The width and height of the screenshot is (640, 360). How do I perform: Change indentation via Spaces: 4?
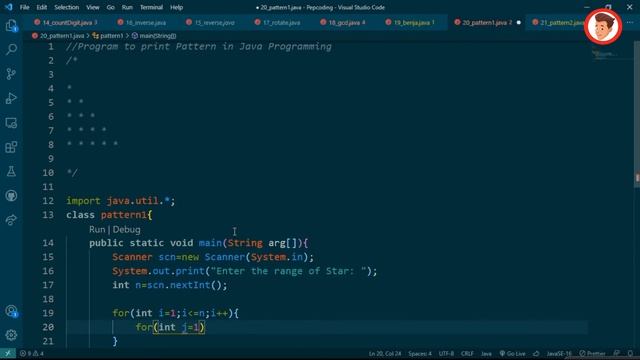coord(420,353)
